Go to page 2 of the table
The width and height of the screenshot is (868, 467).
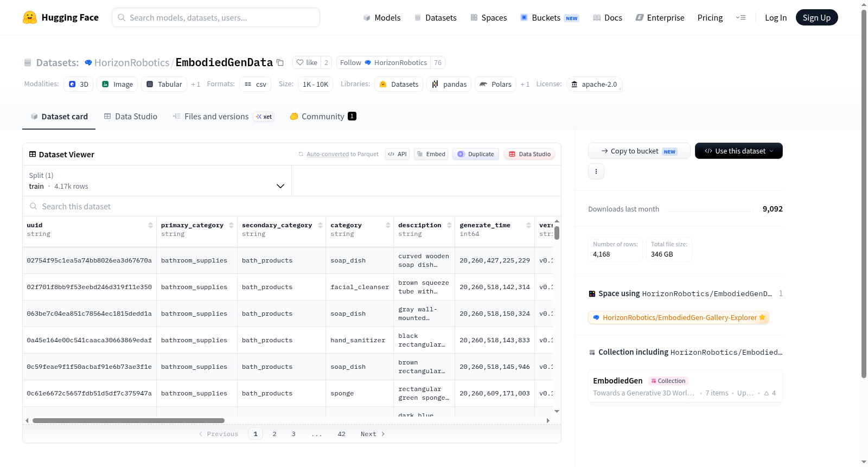pyautogui.click(x=275, y=434)
